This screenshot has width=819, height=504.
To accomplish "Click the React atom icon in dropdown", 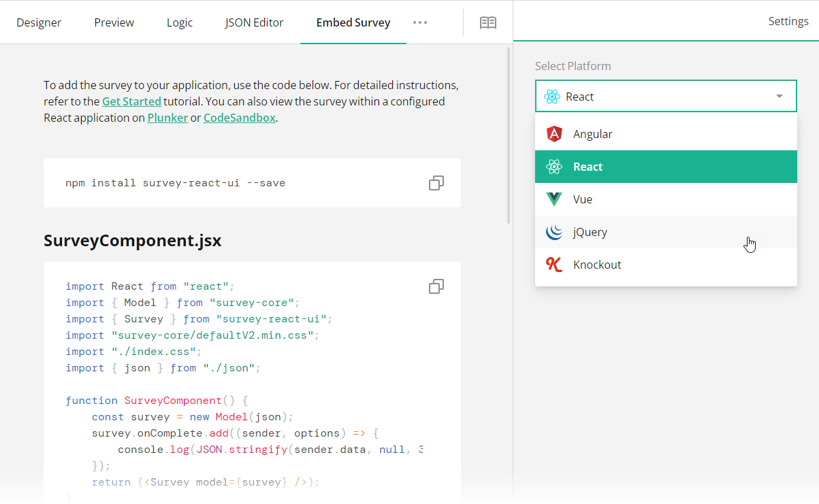I will coord(554,167).
